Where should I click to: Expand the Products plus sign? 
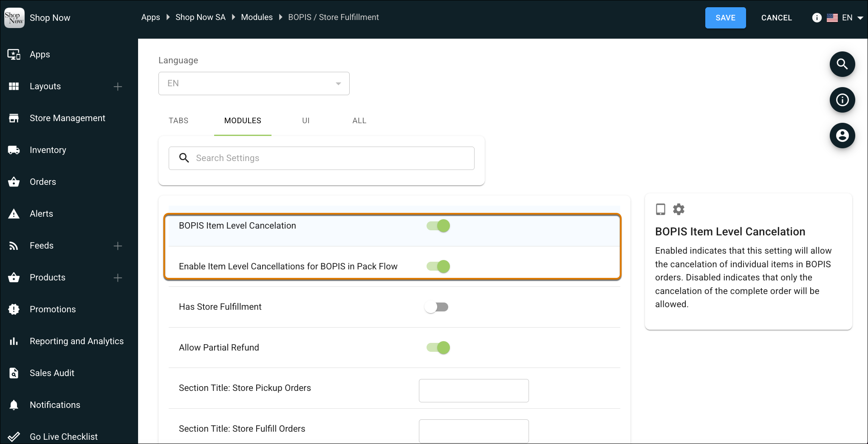118,277
